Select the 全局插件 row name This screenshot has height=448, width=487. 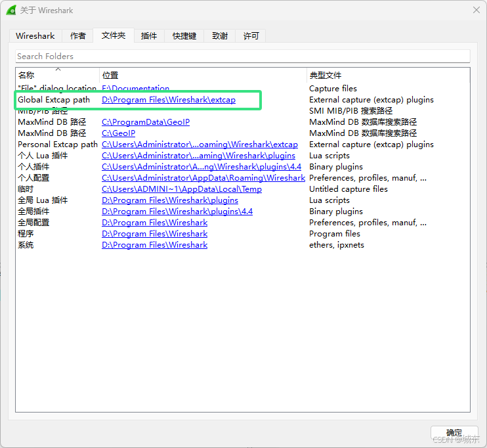(x=33, y=212)
